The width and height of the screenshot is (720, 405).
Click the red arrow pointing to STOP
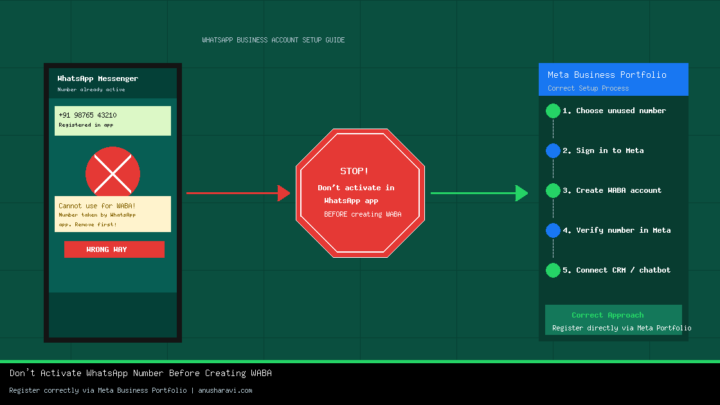(x=238, y=193)
